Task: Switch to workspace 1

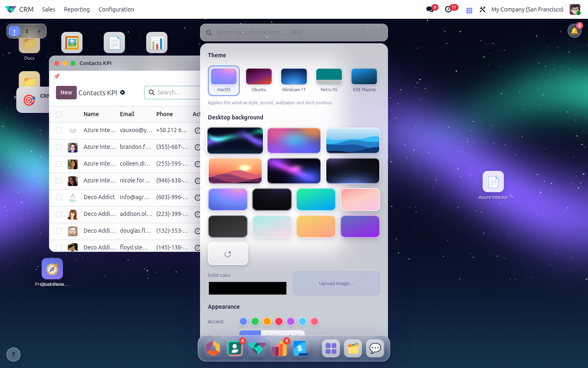Action: 14,31
